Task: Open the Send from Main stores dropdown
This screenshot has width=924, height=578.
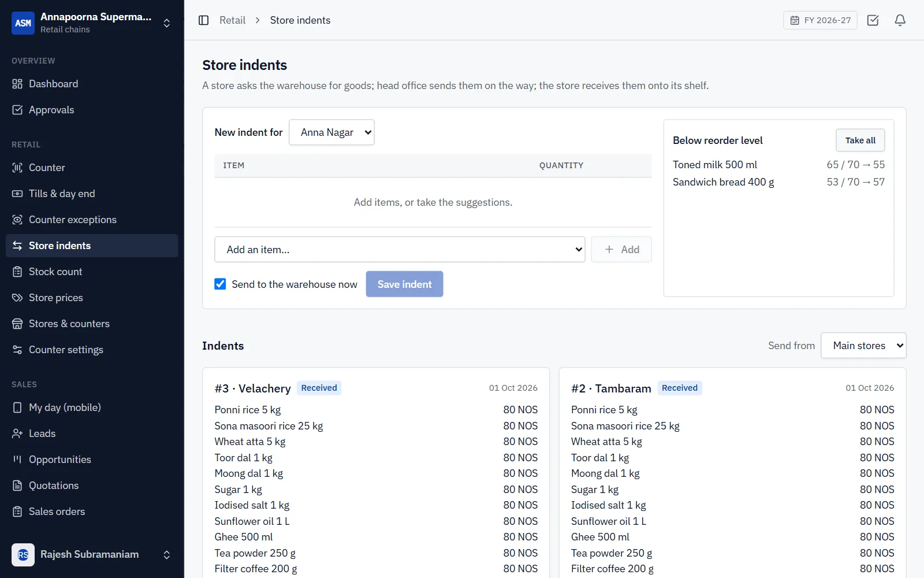Action: tap(863, 346)
